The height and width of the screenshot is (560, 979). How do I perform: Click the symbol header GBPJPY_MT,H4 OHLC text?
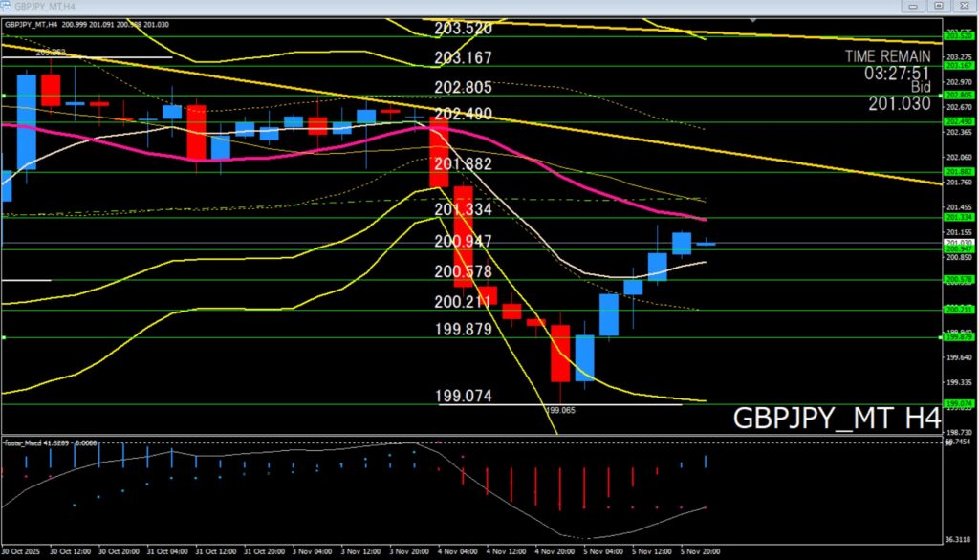tap(86, 23)
